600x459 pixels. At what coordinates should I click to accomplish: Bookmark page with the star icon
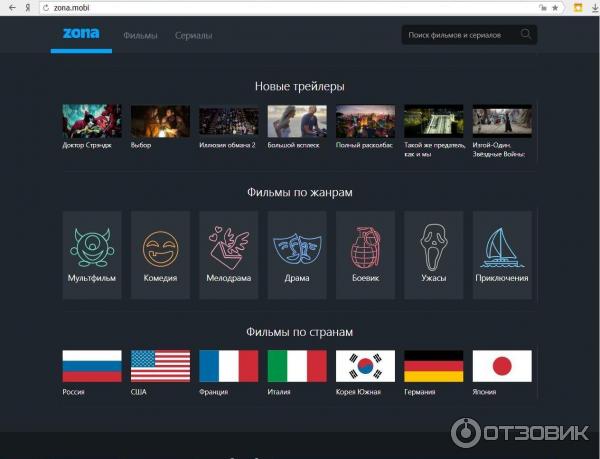point(555,7)
